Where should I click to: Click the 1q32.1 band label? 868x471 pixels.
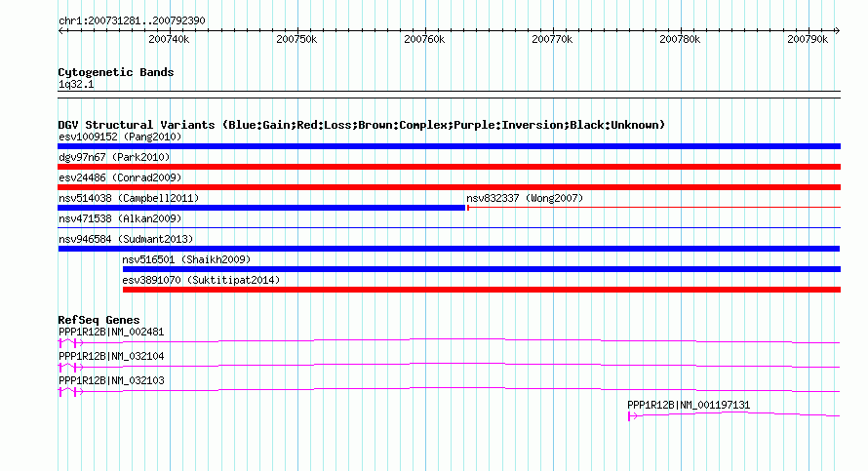76,85
